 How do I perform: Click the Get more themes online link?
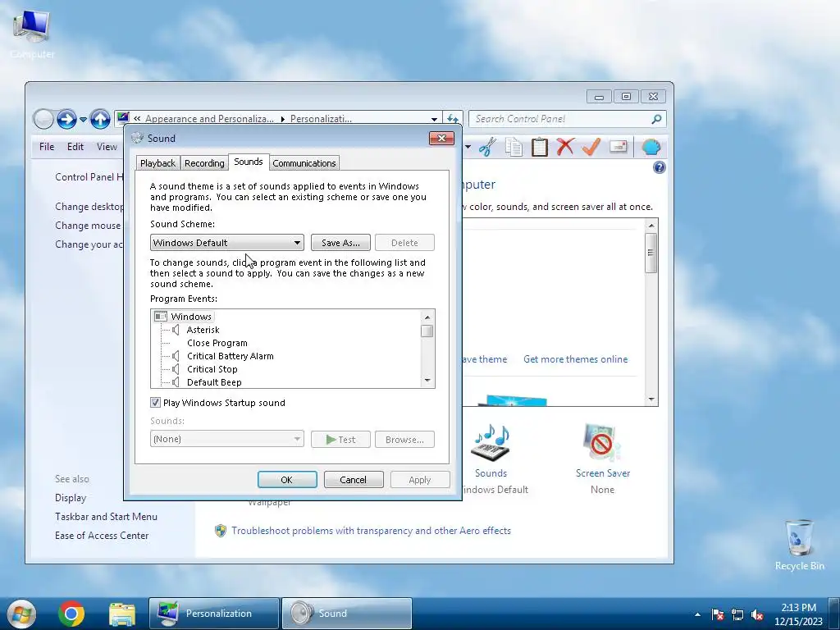coord(575,359)
